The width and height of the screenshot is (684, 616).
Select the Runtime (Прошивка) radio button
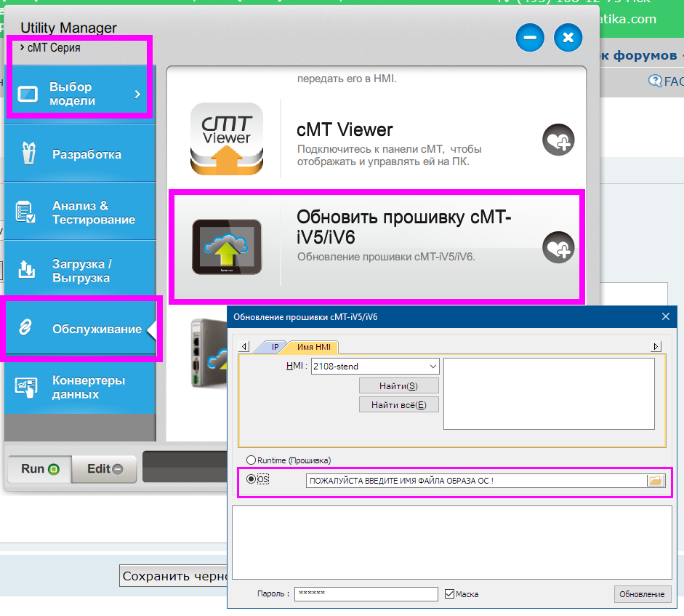(x=252, y=460)
